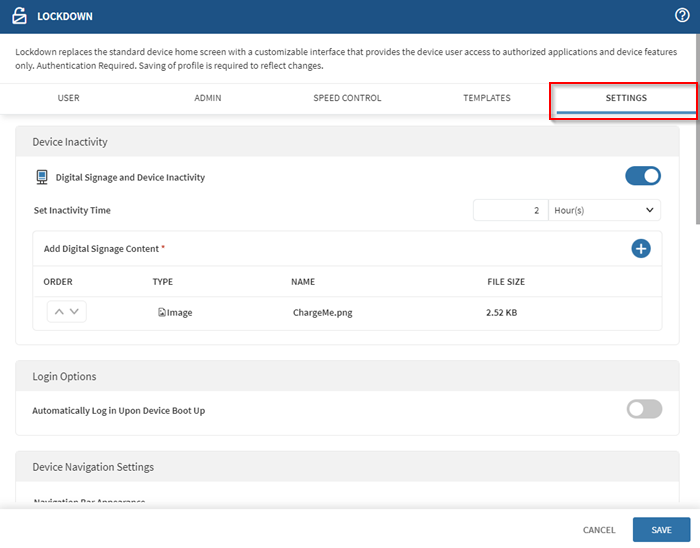Open the Templates tab

pyautogui.click(x=486, y=98)
